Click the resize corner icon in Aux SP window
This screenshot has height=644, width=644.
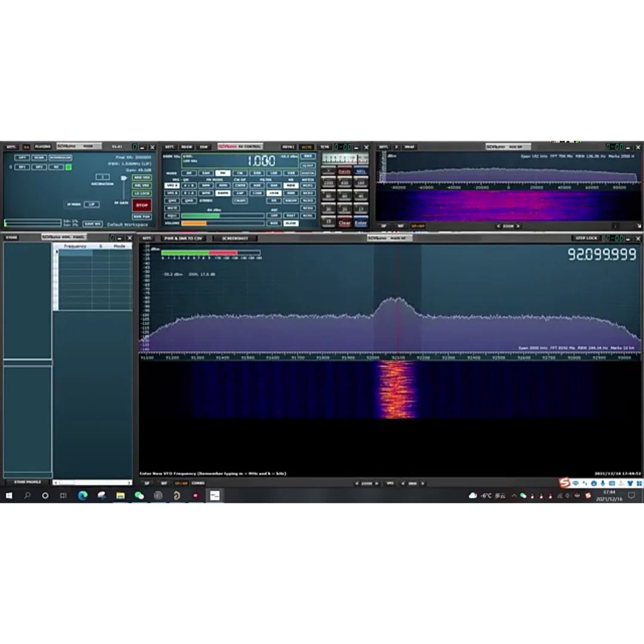[639, 226]
